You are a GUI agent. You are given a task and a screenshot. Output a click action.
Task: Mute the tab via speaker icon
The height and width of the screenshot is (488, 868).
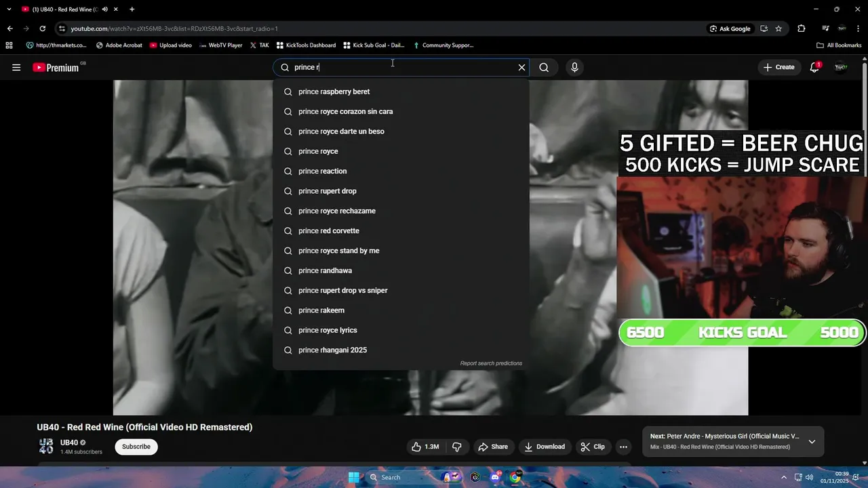pyautogui.click(x=105, y=9)
